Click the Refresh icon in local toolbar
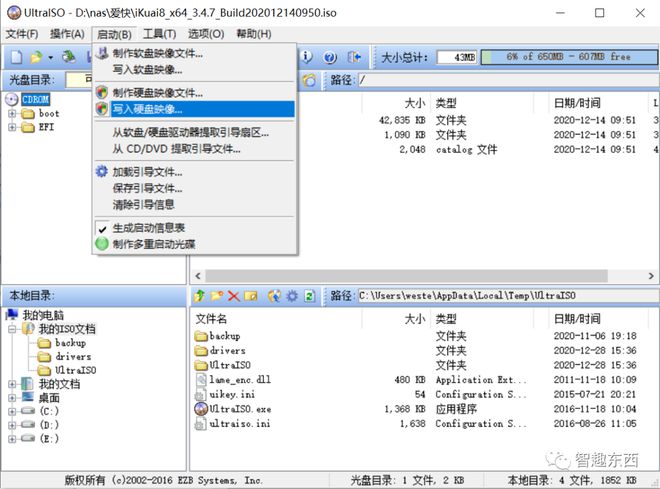660x489 pixels. coord(309,296)
